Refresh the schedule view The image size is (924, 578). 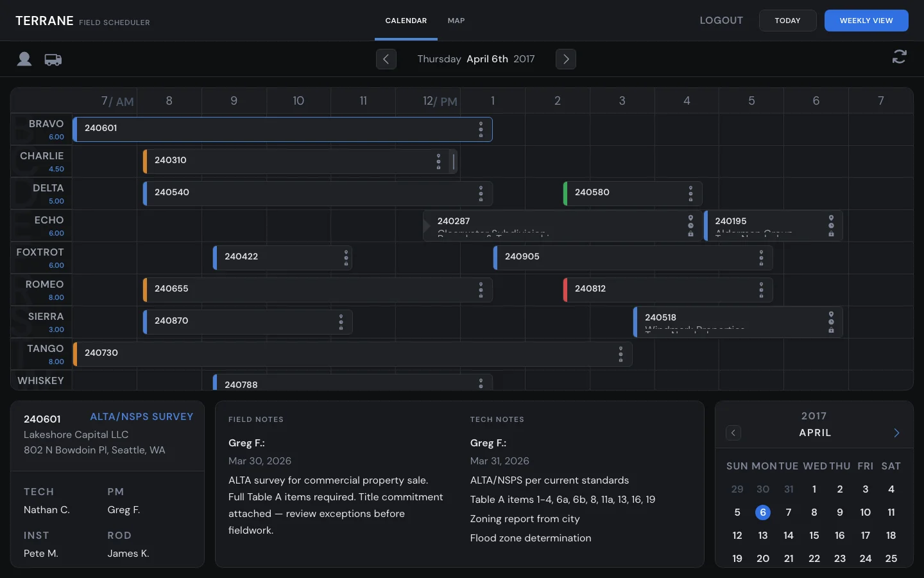point(899,57)
